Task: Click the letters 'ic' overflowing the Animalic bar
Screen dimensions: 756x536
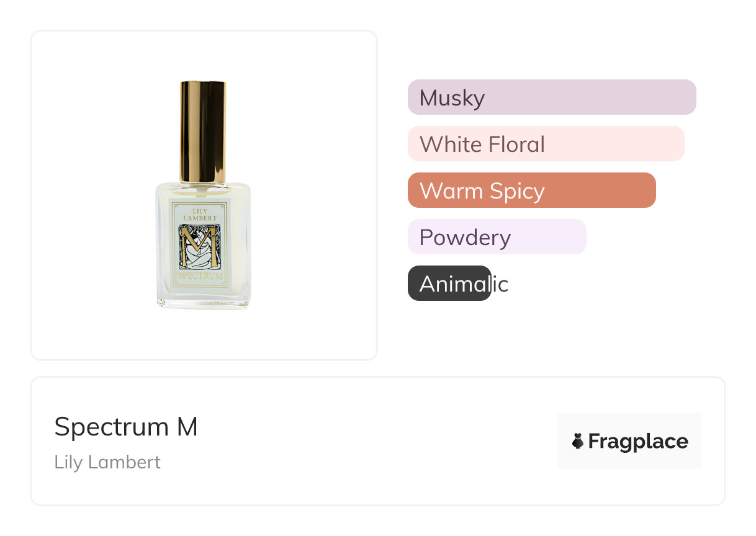Action: pos(500,284)
